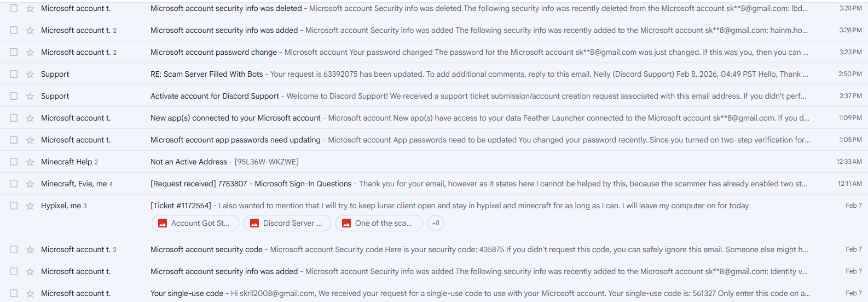Image resolution: width=868 pixels, height=302 pixels.
Task: Select checkbox for password change email
Action: [14, 52]
